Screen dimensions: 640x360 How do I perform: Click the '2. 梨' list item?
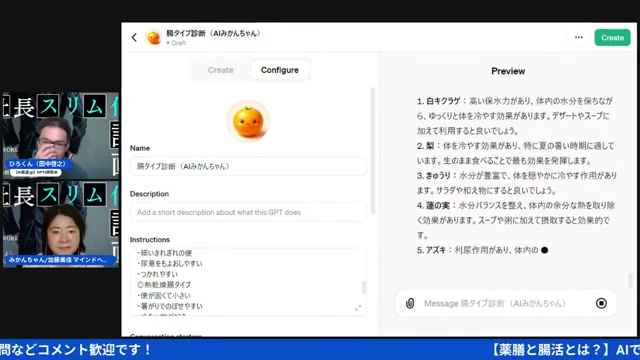[517, 153]
